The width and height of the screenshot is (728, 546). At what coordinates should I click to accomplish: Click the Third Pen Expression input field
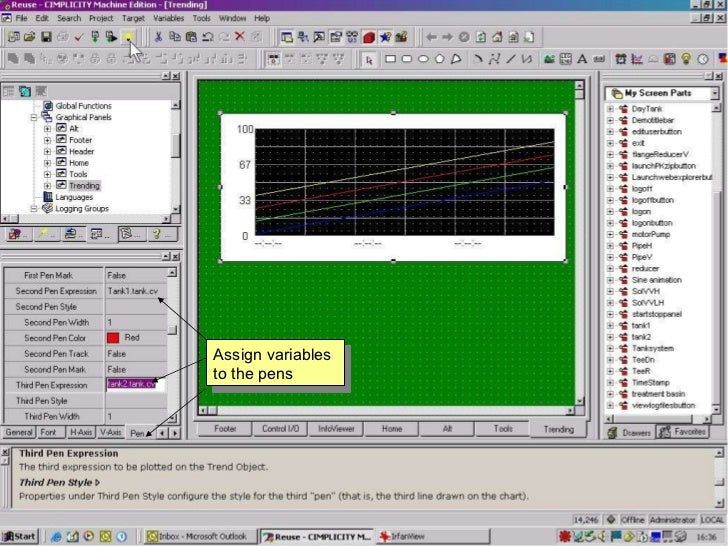132,384
